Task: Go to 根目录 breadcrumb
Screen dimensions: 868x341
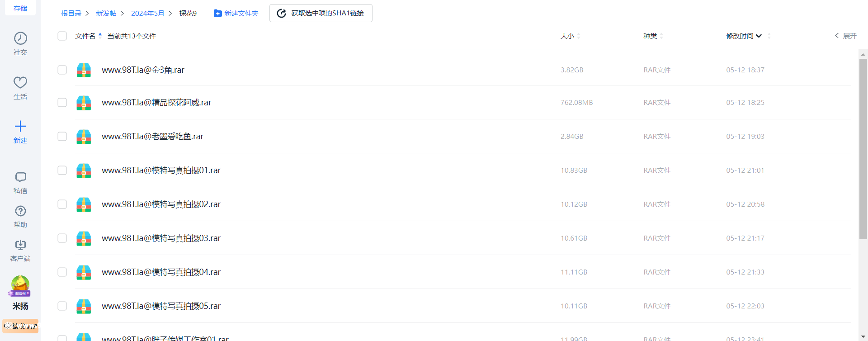Action: (x=71, y=14)
